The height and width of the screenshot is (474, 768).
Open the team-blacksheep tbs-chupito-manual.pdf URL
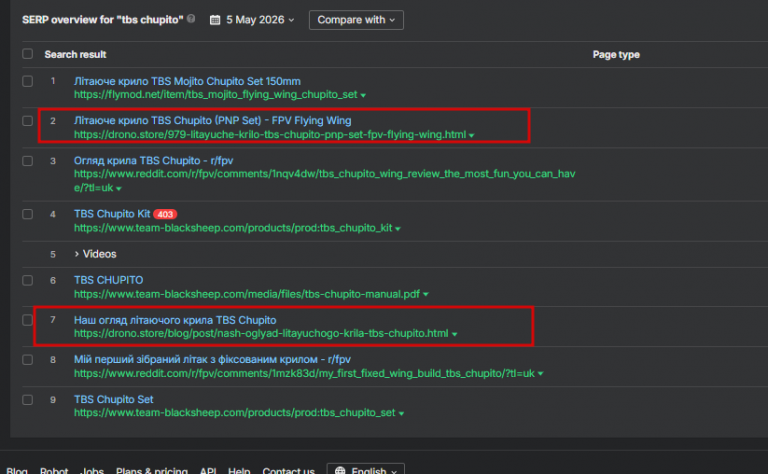click(247, 294)
